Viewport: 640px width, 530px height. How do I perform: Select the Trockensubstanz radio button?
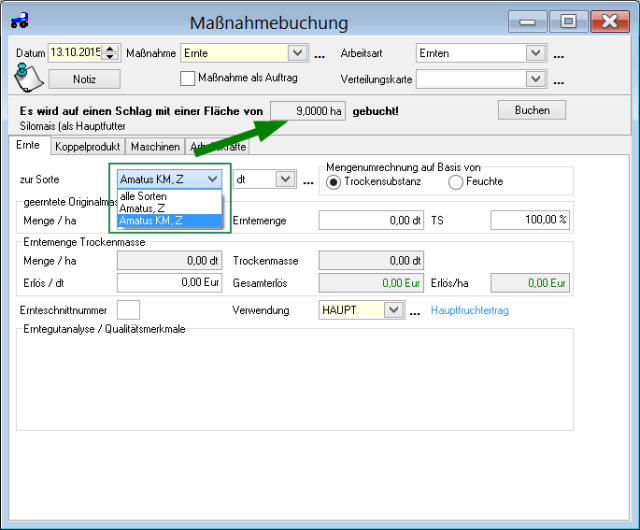[x=333, y=181]
